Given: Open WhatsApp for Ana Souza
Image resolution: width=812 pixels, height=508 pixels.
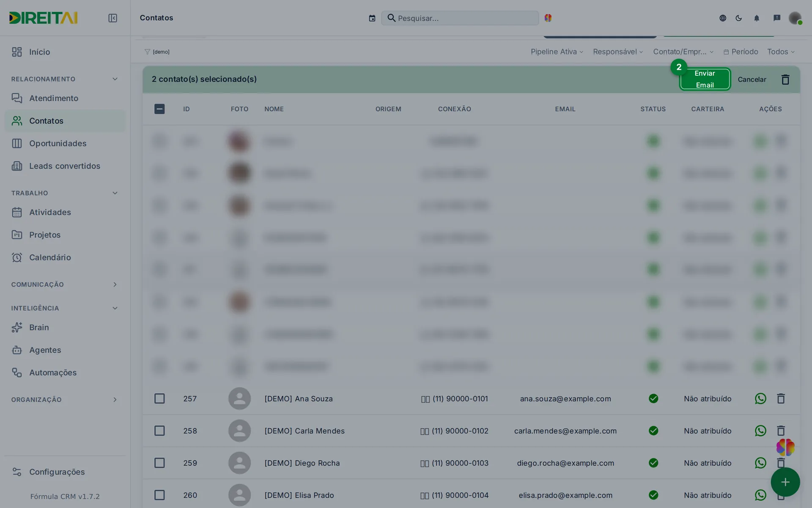Looking at the screenshot, I should 760,398.
